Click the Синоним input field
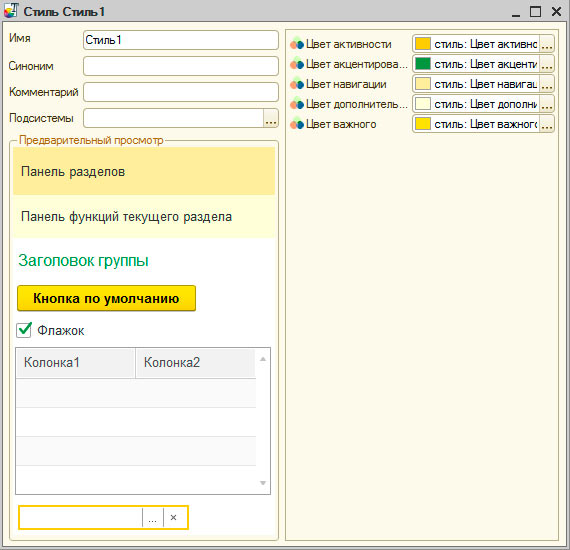 point(181,66)
